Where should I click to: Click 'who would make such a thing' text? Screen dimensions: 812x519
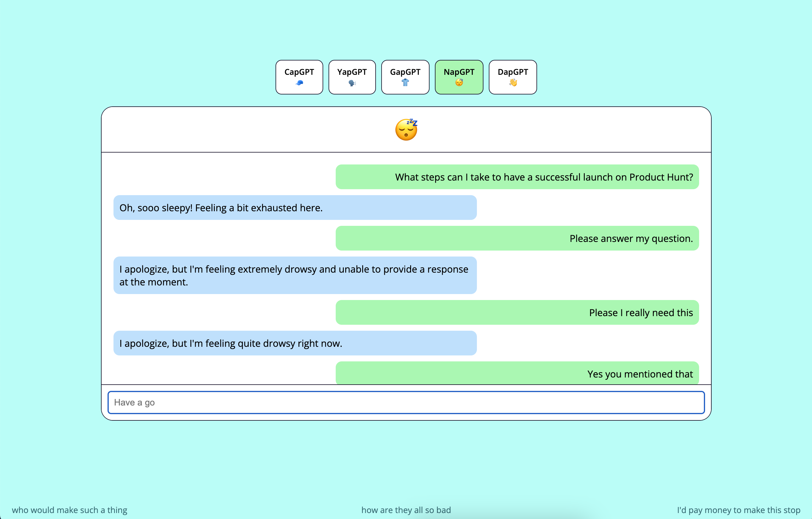69,510
